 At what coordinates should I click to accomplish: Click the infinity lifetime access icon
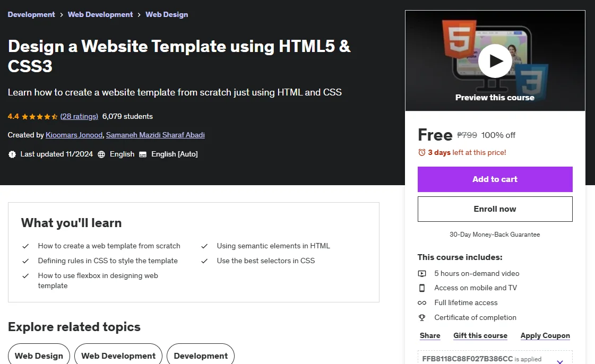tap(422, 303)
